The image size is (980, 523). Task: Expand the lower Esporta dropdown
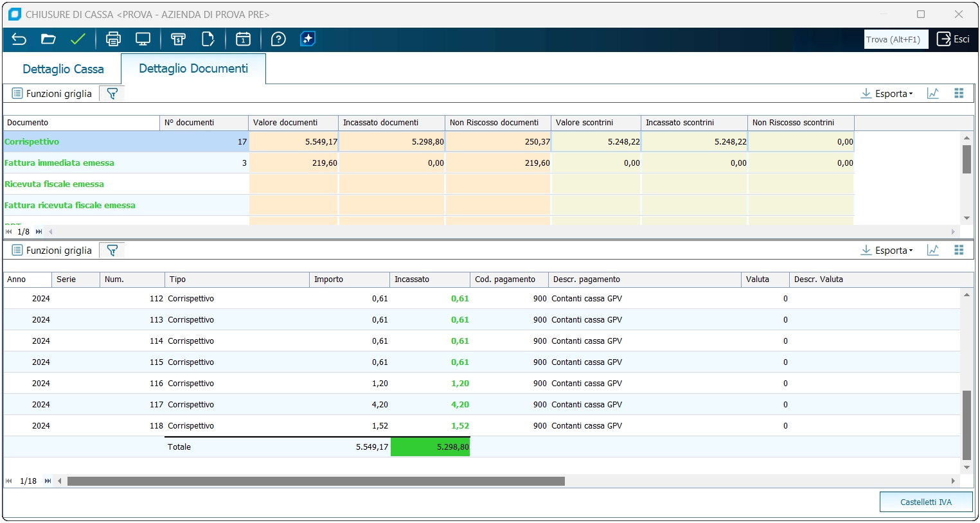point(887,251)
